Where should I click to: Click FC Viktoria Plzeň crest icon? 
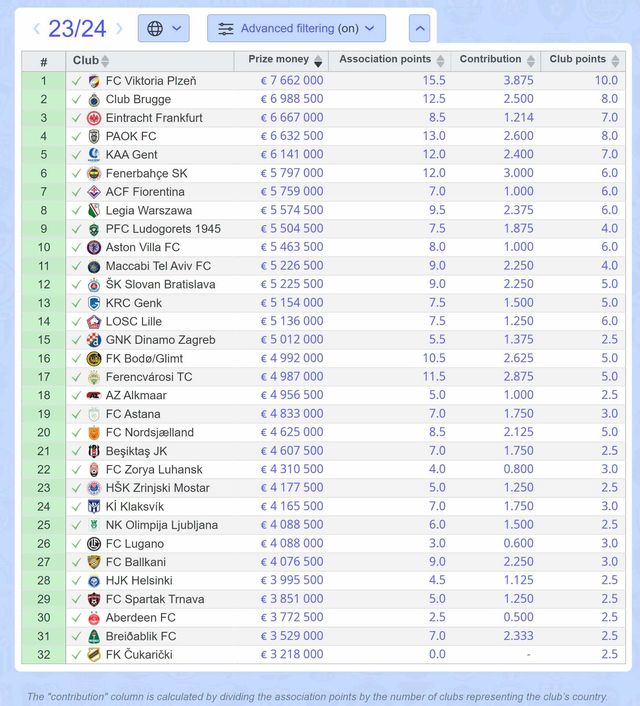point(94,81)
